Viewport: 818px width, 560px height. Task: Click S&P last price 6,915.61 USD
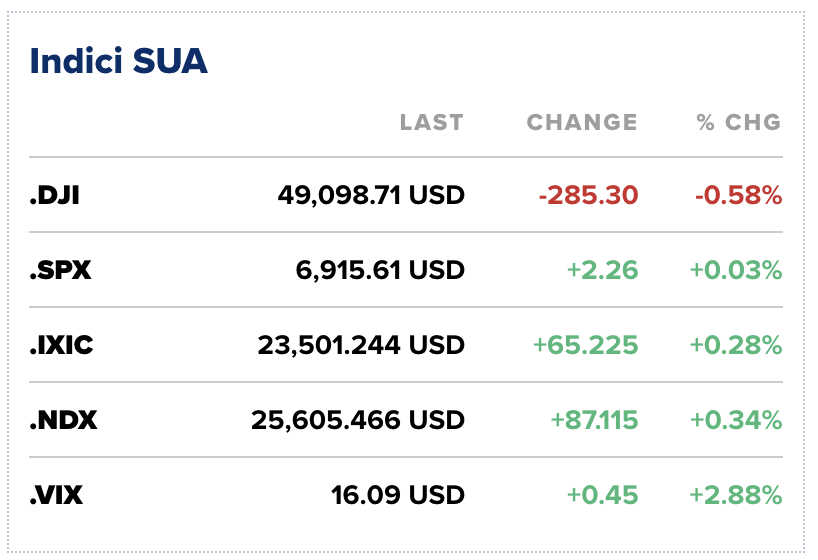pos(381,270)
